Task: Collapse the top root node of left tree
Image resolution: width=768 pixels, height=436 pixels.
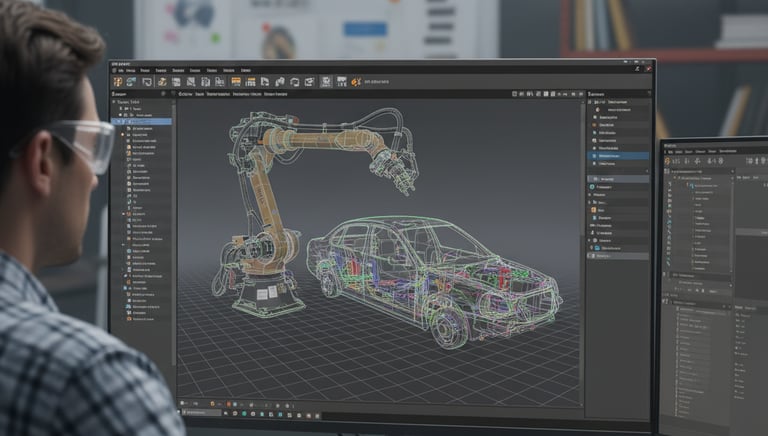Action: (x=114, y=102)
